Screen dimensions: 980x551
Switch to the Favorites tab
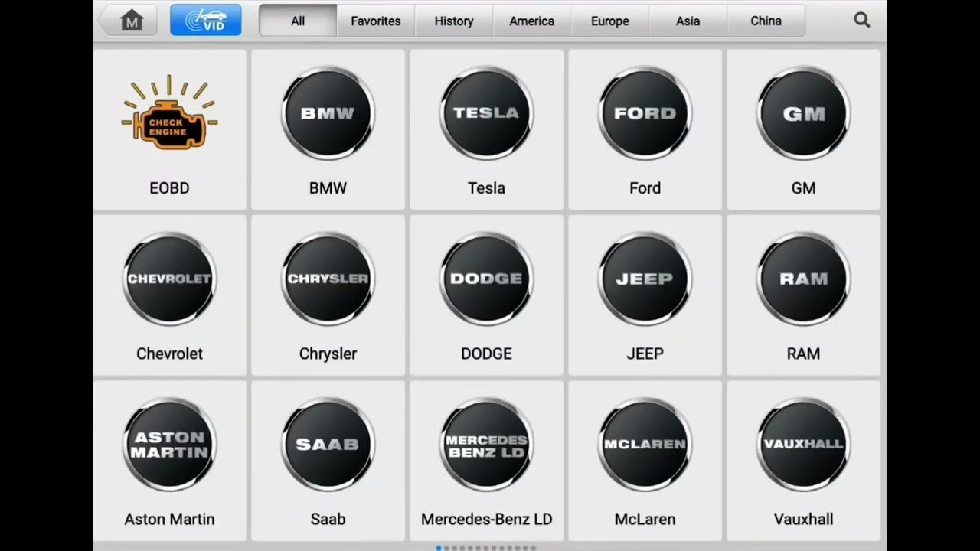[x=376, y=21]
